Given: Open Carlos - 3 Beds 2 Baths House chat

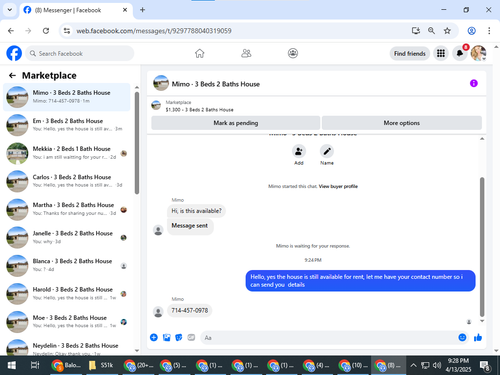Looking at the screenshot, I should click(67, 181).
